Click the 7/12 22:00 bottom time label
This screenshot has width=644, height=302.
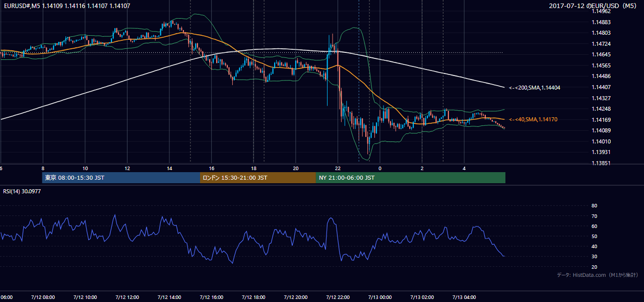click(x=338, y=297)
